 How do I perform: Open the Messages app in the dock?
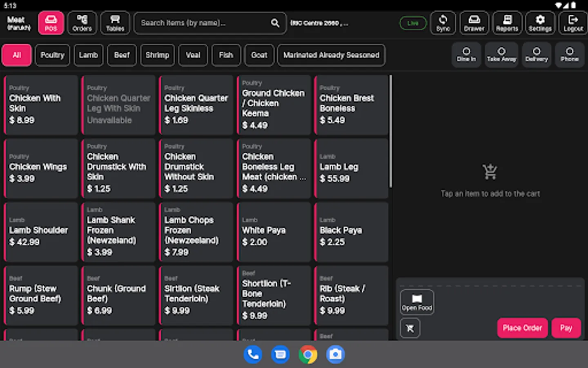(x=281, y=354)
